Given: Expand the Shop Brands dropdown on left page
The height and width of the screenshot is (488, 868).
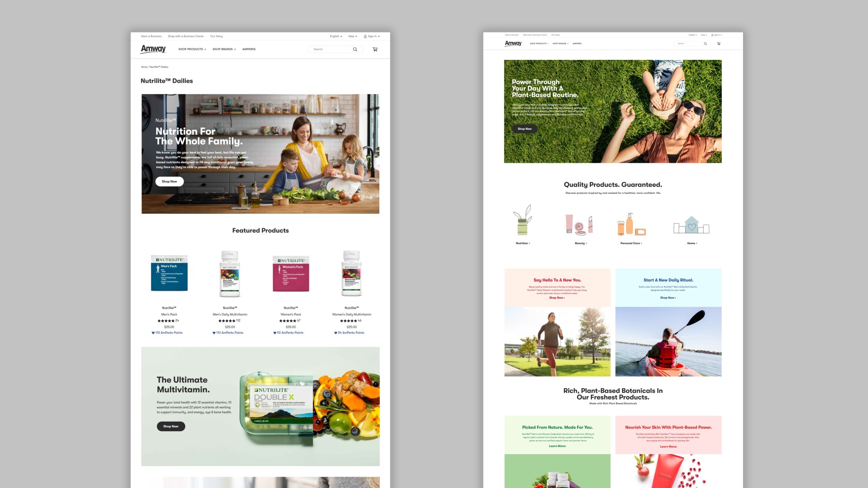Looking at the screenshot, I should [x=224, y=49].
